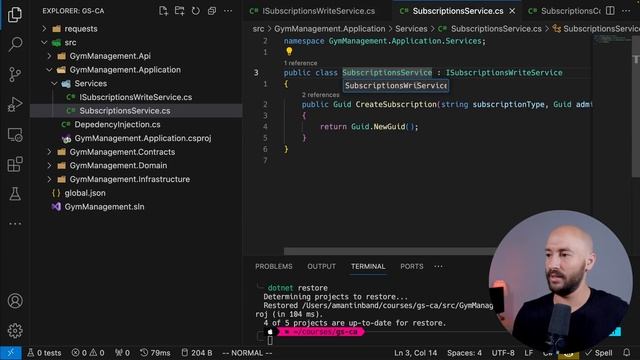This screenshot has height=360, width=640.
Task: Click the lightbulb code action icon
Action: (289, 51)
